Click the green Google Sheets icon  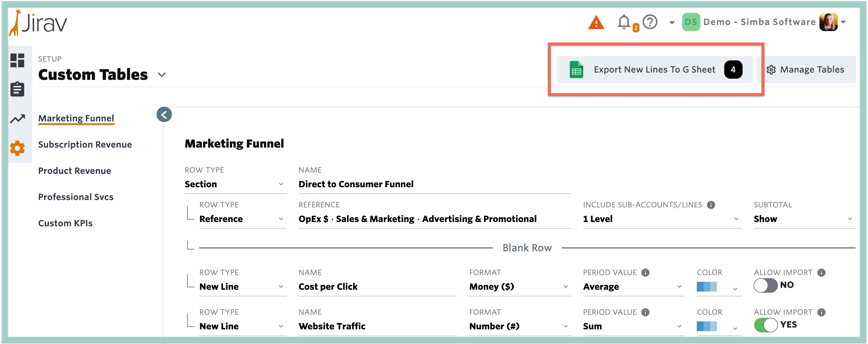576,70
